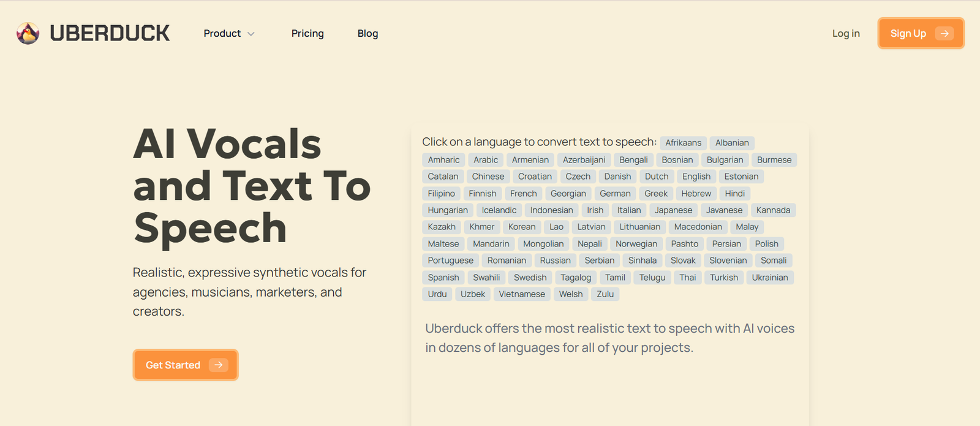Pick the Japanese language chip
The width and height of the screenshot is (980, 426).
[673, 210]
